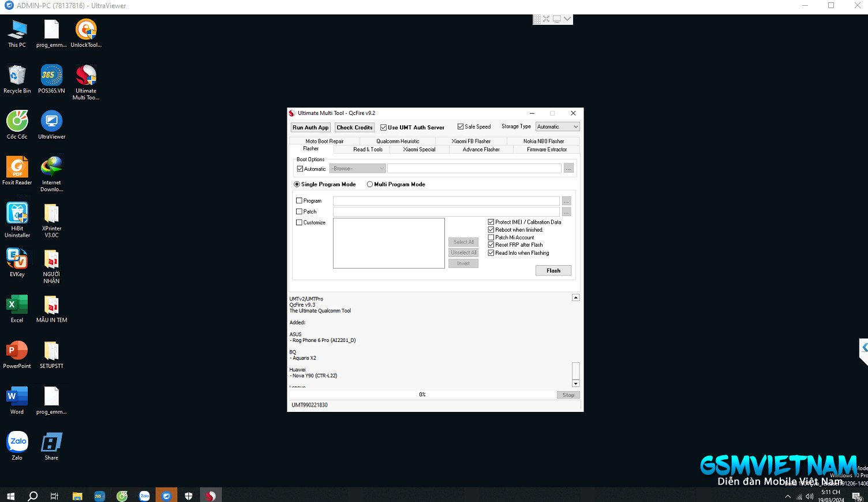This screenshot has height=502, width=868.
Task: Toggle Protect IMEI / Calibration Data
Action: click(x=524, y=222)
